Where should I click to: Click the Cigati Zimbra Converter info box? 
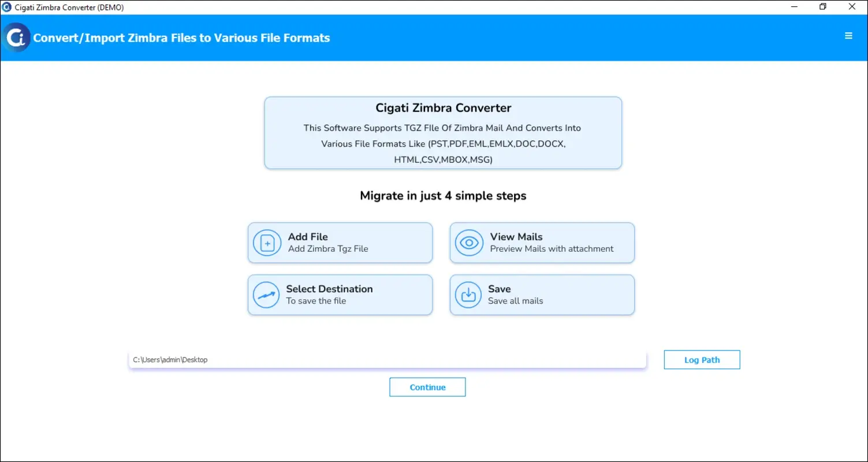pos(443,133)
